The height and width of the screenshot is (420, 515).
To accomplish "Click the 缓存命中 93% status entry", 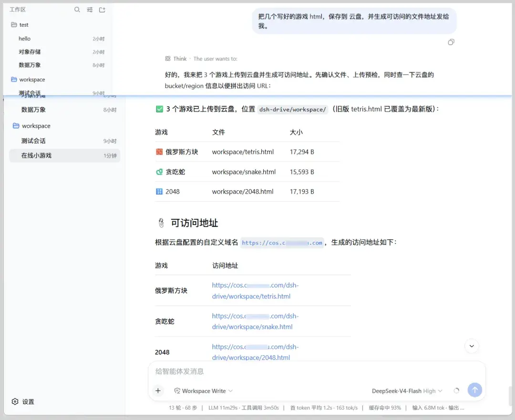I will (x=385, y=408).
